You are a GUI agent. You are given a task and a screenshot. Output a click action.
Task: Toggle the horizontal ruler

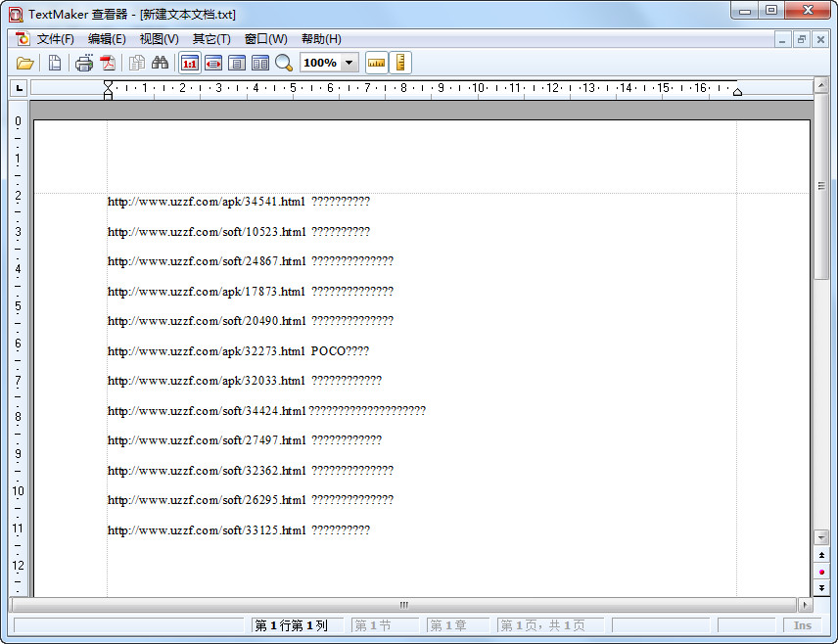coord(376,63)
